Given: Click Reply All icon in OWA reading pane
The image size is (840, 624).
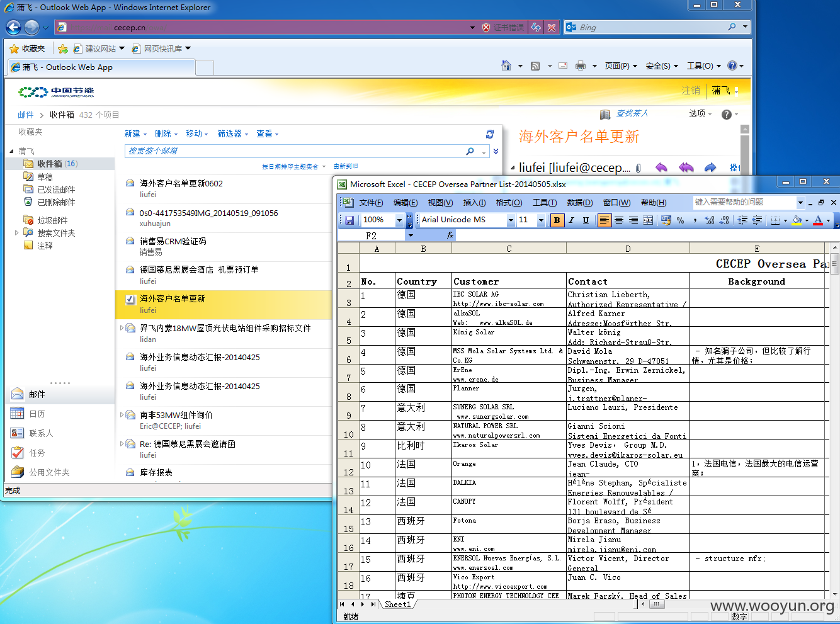Looking at the screenshot, I should click(686, 167).
